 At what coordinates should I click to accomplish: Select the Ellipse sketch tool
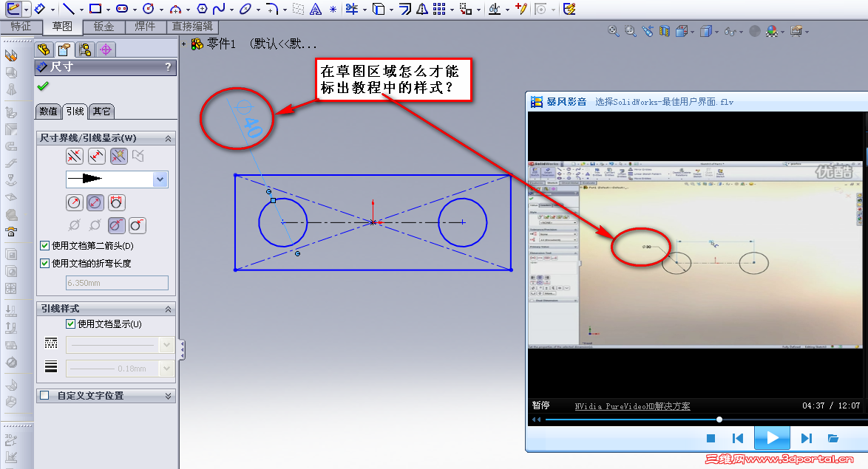(245, 9)
